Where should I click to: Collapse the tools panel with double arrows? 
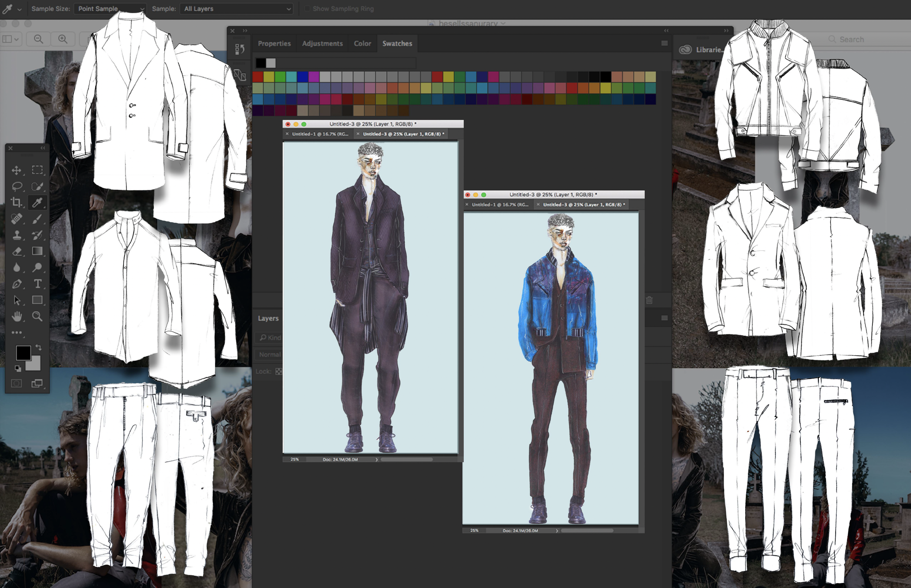pyautogui.click(x=43, y=148)
